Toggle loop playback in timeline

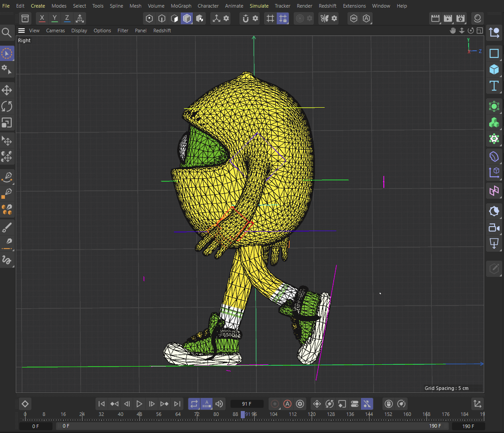click(194, 404)
